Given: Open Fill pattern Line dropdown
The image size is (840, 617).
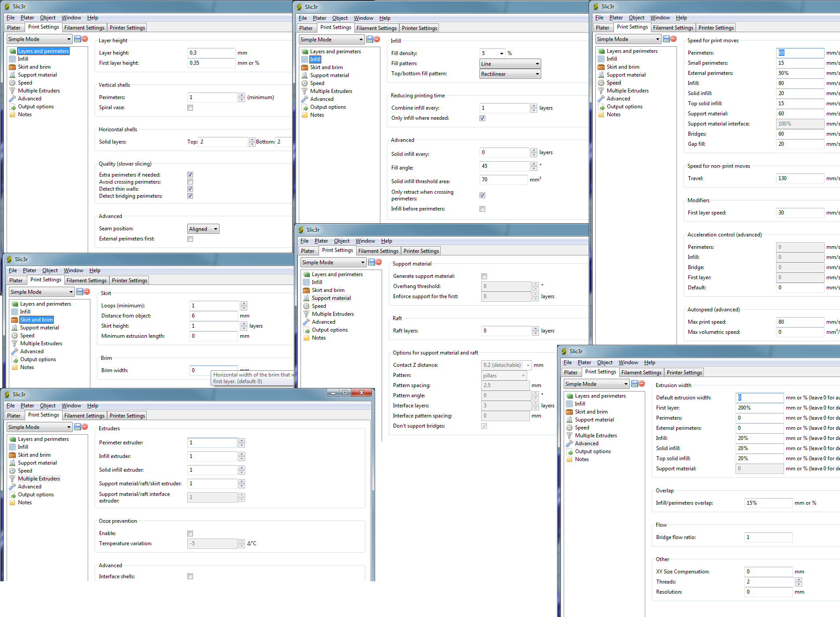Looking at the screenshot, I should (x=510, y=64).
